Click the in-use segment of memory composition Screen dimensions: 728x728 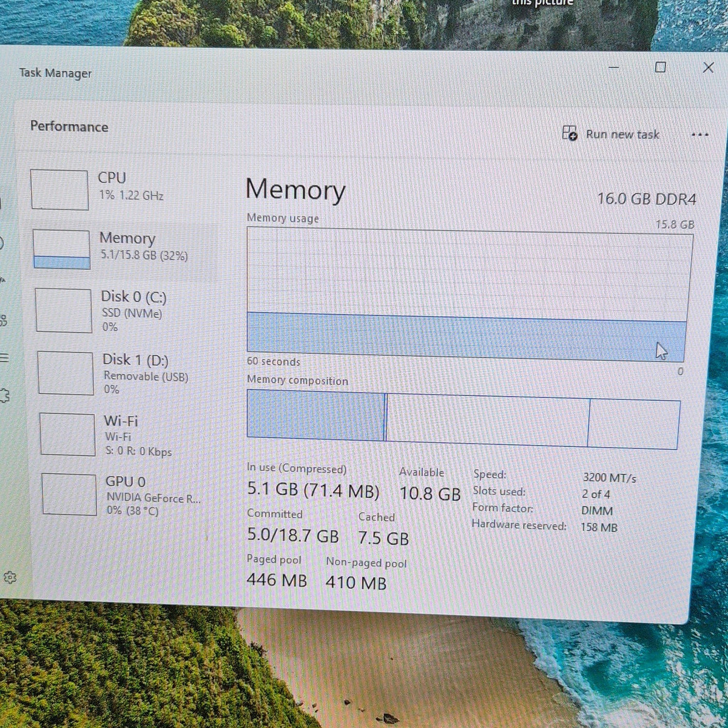[315, 416]
